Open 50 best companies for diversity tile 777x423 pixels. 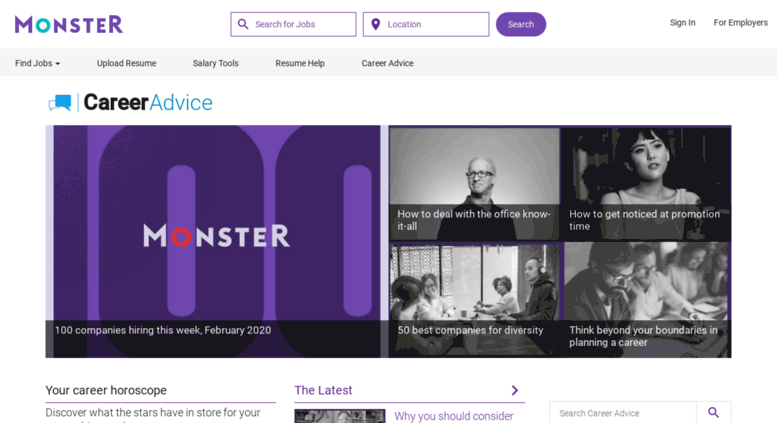475,299
